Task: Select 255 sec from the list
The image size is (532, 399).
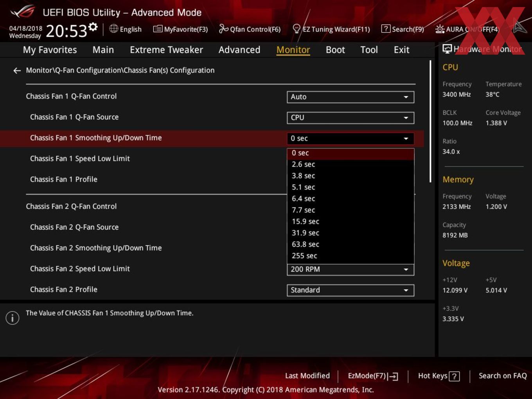Action: 350,256
